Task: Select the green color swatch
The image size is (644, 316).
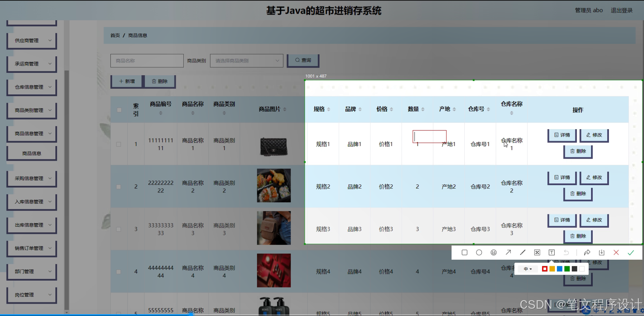Action: pos(567,269)
